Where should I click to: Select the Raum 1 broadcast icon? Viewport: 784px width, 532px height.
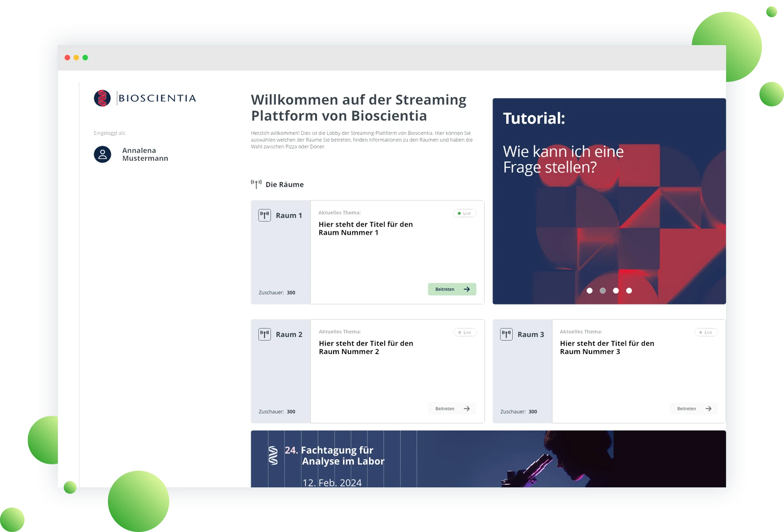pos(265,215)
